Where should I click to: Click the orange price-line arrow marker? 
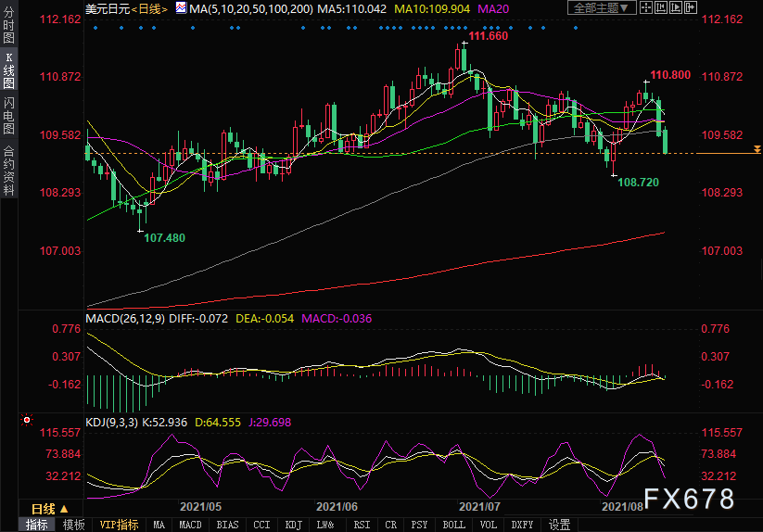tap(757, 149)
